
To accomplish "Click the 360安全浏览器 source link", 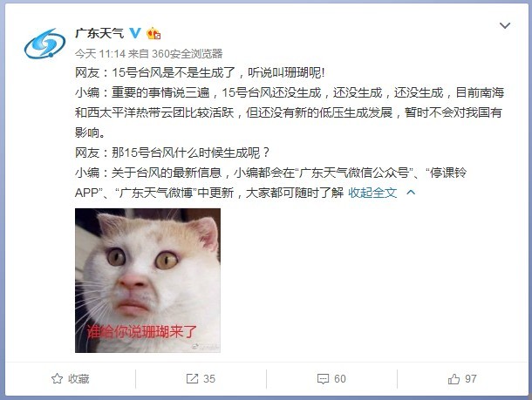I will pos(187,53).
